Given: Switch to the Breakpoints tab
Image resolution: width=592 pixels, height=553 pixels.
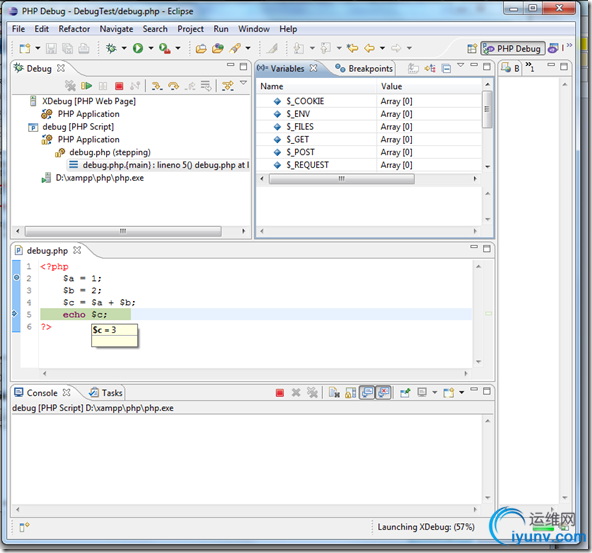Looking at the screenshot, I should tap(364, 69).
